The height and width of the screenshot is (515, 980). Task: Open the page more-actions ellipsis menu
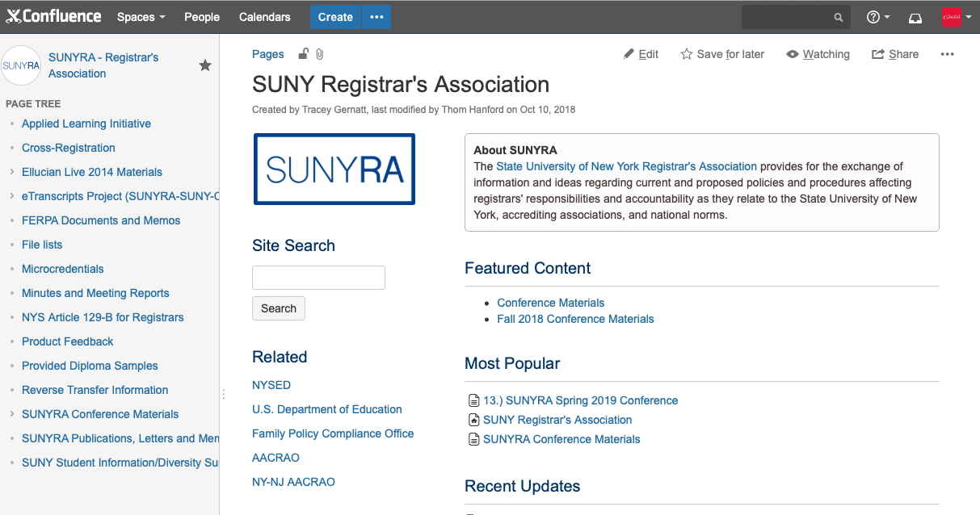pos(948,54)
